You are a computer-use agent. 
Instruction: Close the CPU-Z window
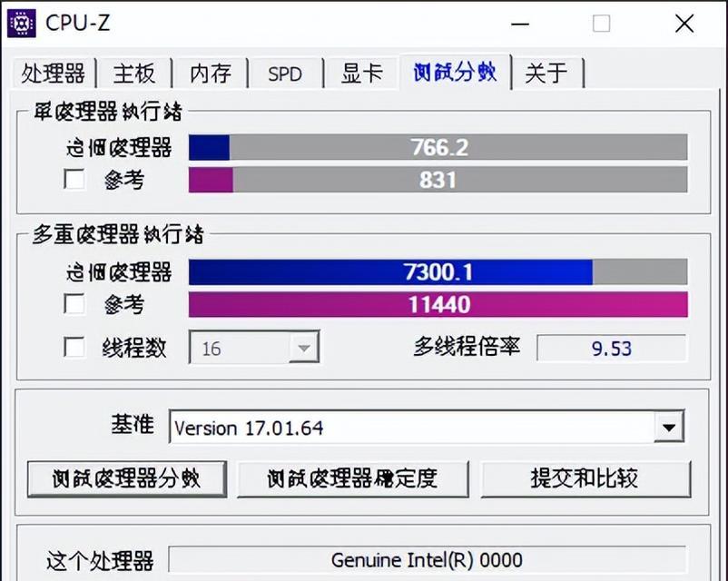click(684, 24)
